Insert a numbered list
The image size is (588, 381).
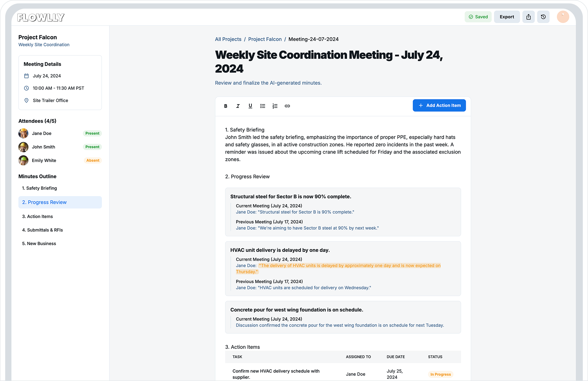(275, 106)
